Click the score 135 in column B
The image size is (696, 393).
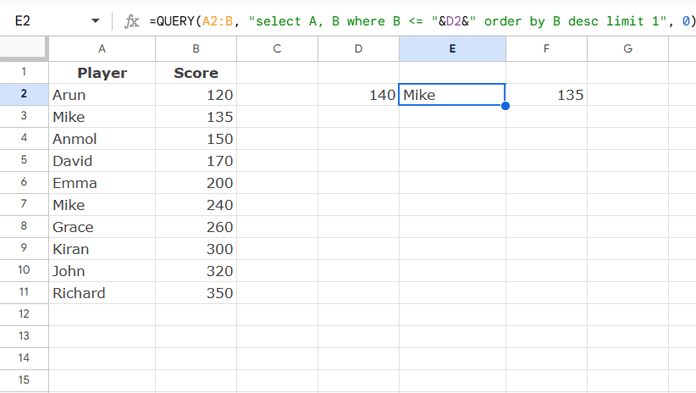tap(196, 116)
